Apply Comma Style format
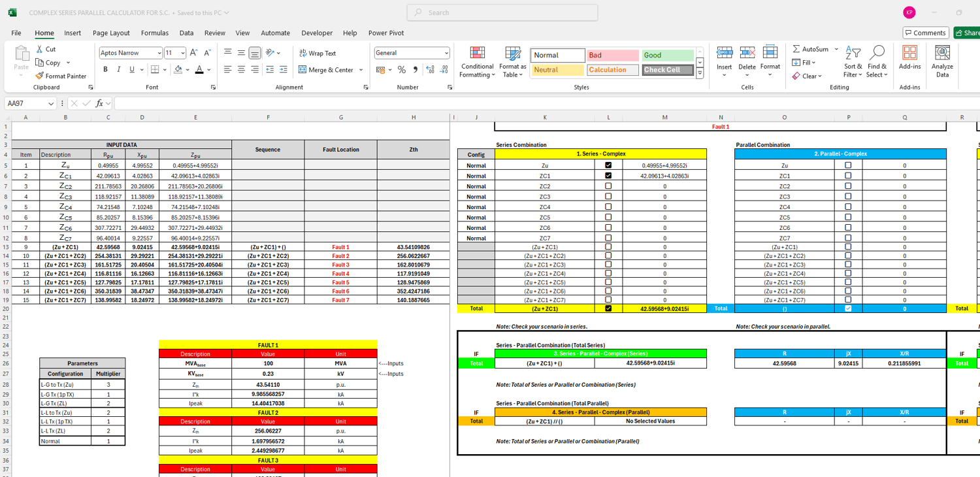Viewport: 980px width, 477px height. click(415, 70)
